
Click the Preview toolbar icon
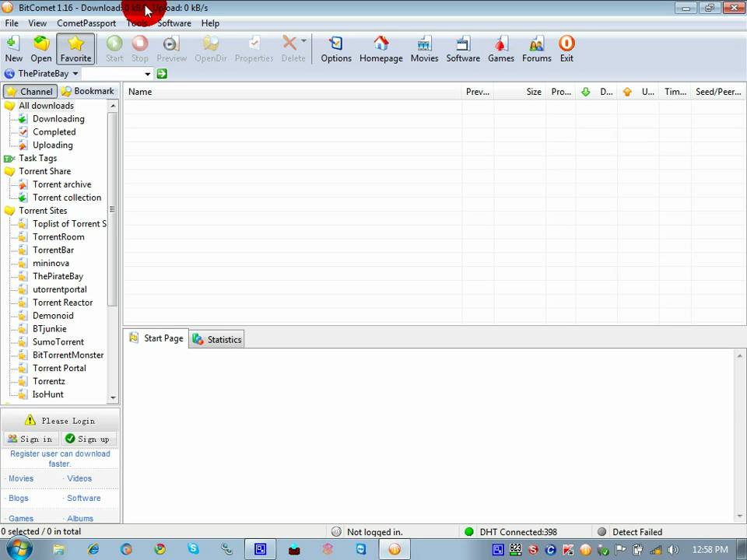tap(171, 49)
